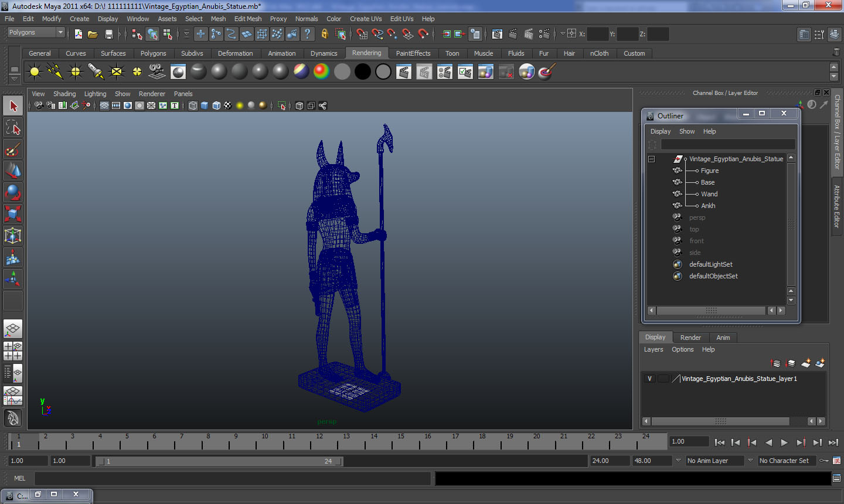
Task: Toggle wireframe on shaded viewport button
Action: 216,105
